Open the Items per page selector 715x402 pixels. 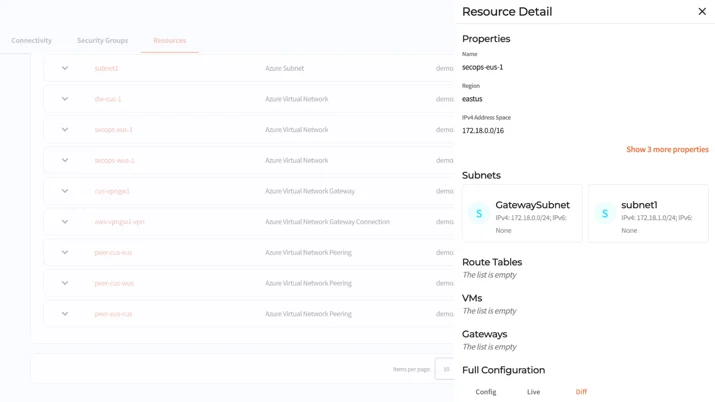pyautogui.click(x=445, y=369)
